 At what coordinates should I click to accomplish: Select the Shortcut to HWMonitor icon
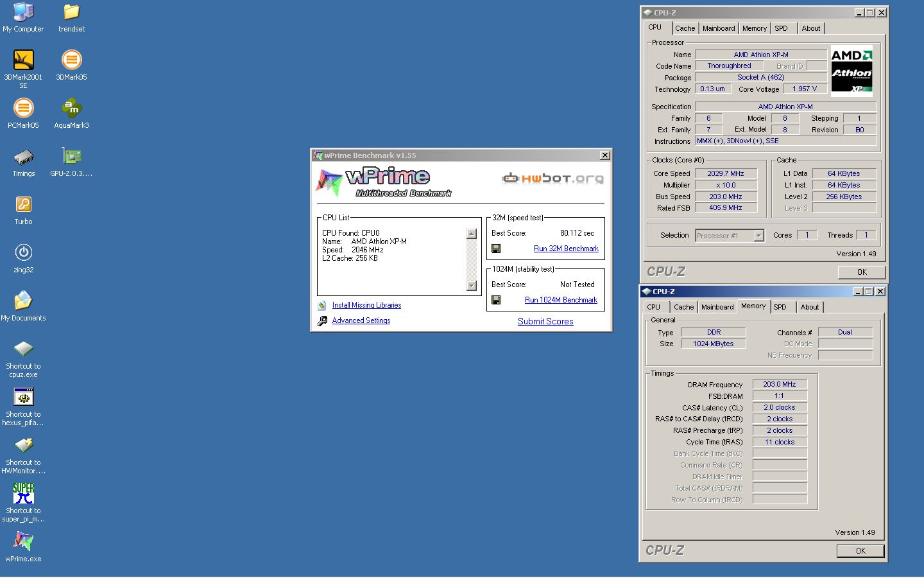pos(23,444)
